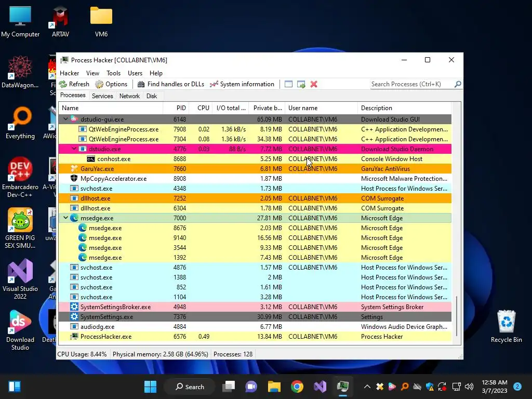The height and width of the screenshot is (399, 532).
Task: Open the Download Studio desktop shortcut
Action: (20, 330)
